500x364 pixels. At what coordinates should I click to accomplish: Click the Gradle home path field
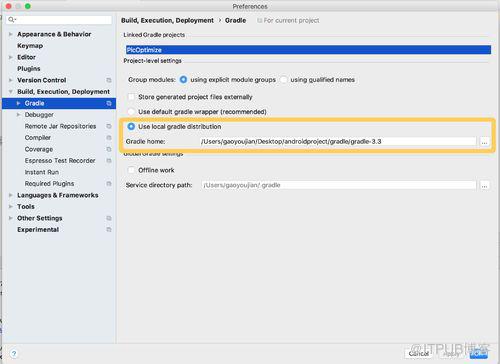338,142
